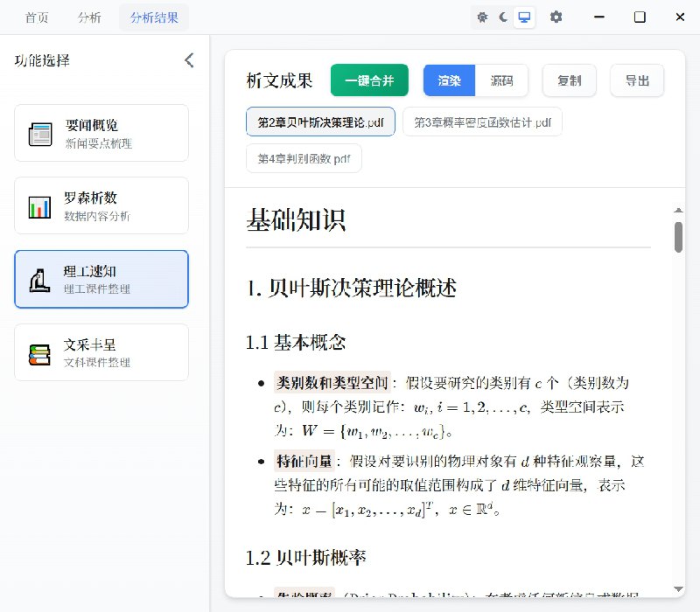The image size is (700, 612).
Task: Choose the system theme monitor icon
Action: [524, 17]
